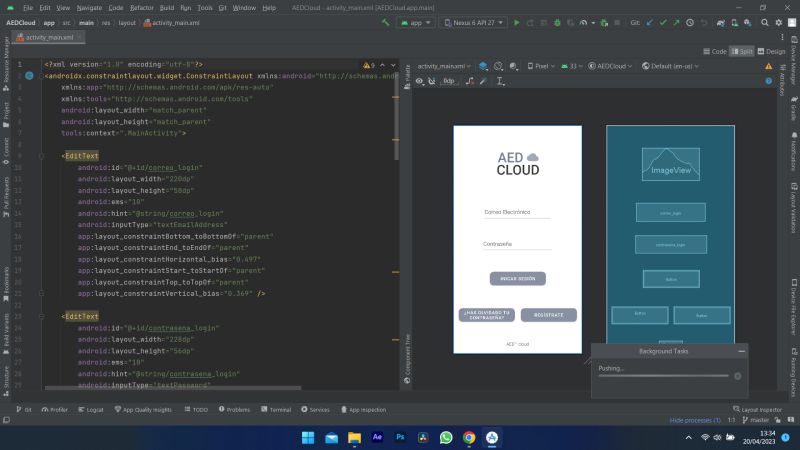The width and height of the screenshot is (800, 450).
Task: Open the Build menu
Action: click(166, 8)
